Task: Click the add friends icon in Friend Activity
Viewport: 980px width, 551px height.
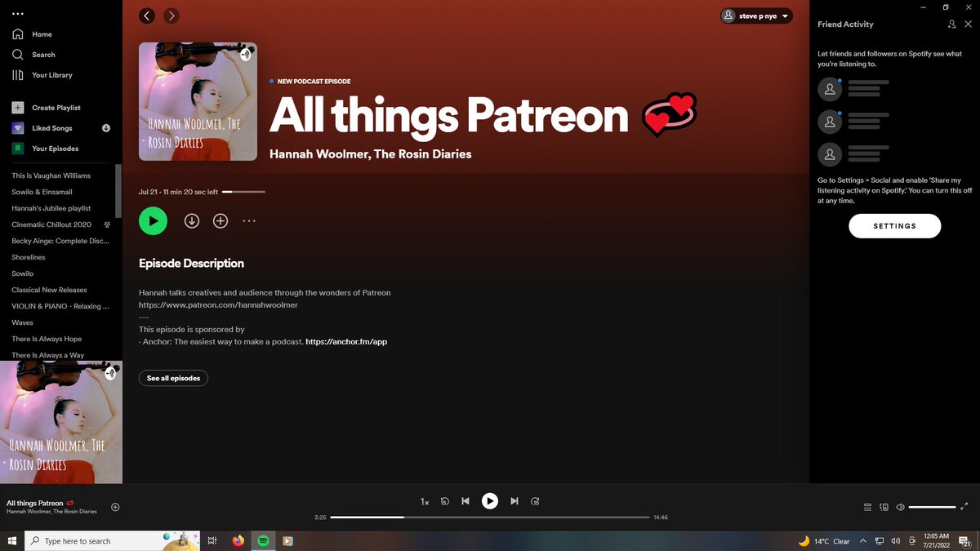Action: point(951,24)
